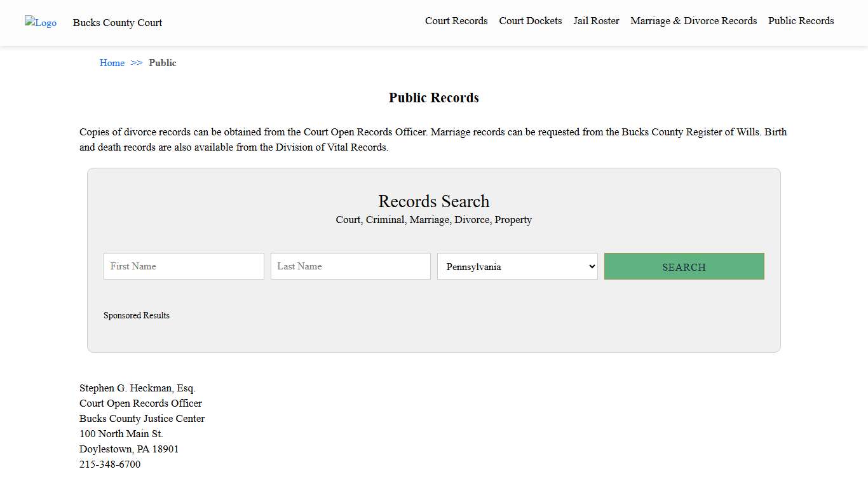Click the Home breadcrumb link
868x488 pixels.
(x=112, y=62)
